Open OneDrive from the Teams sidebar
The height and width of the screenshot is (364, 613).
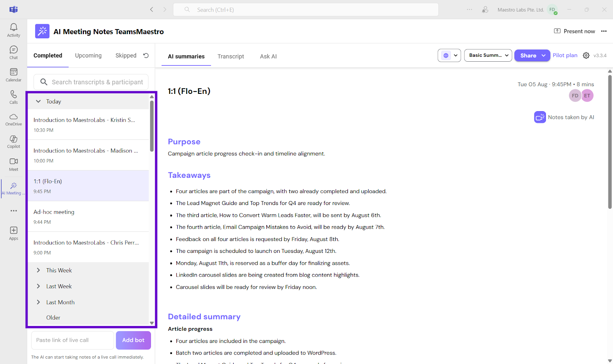13,120
